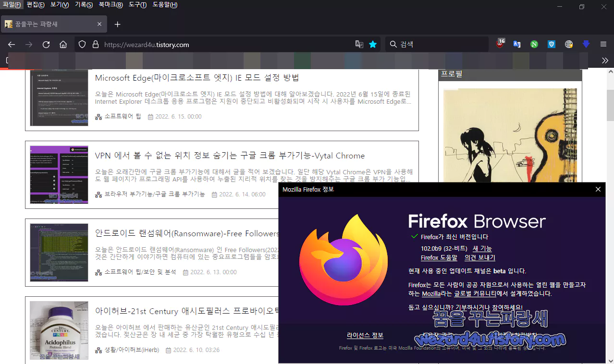
Task: Open the NoScript extension menu
Action: point(534,44)
